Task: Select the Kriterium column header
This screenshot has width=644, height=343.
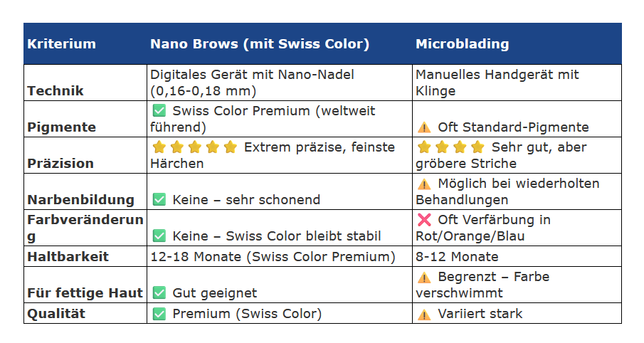Action: (62, 44)
